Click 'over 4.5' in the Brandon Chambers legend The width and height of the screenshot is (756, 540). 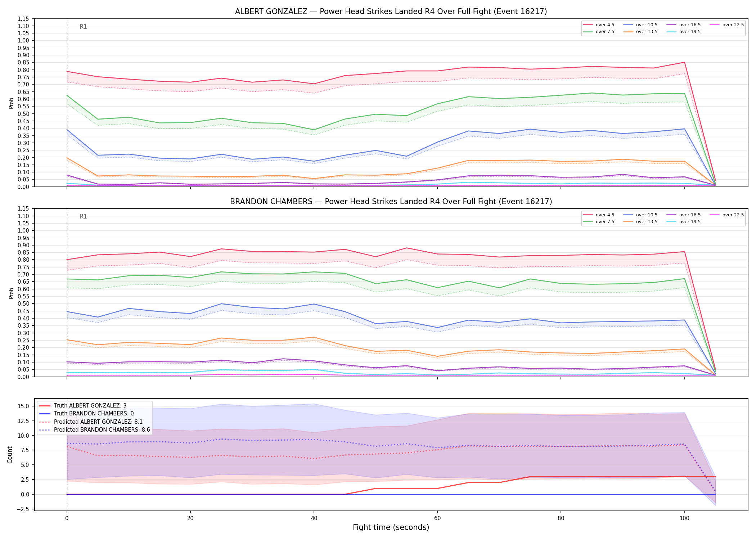tap(605, 215)
